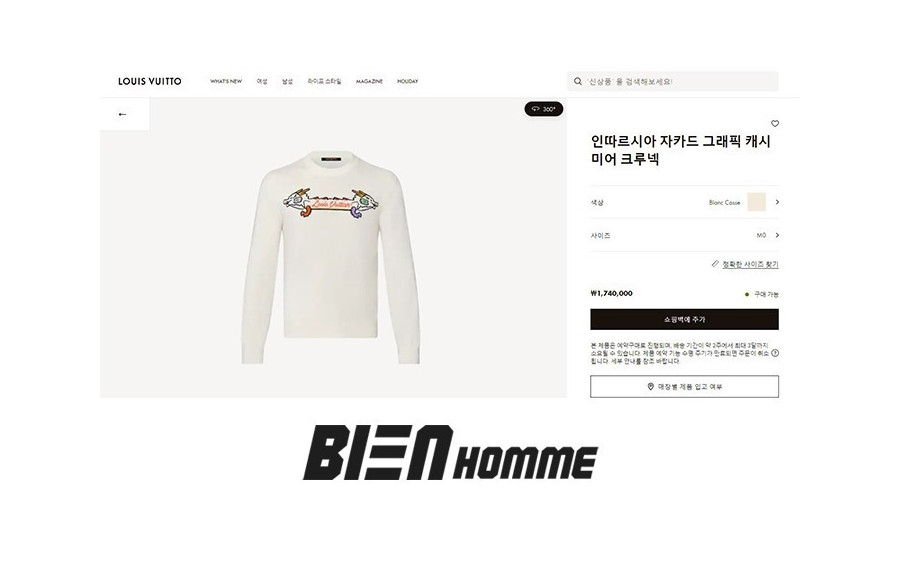Click the back arrow icon
The height and width of the screenshot is (572, 900).
(x=122, y=114)
